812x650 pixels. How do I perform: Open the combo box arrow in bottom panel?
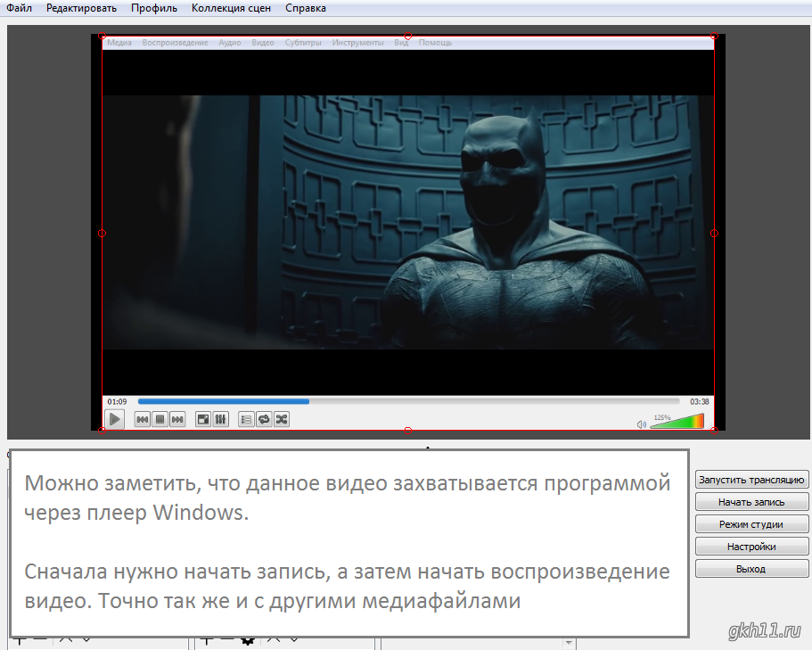[569, 643]
